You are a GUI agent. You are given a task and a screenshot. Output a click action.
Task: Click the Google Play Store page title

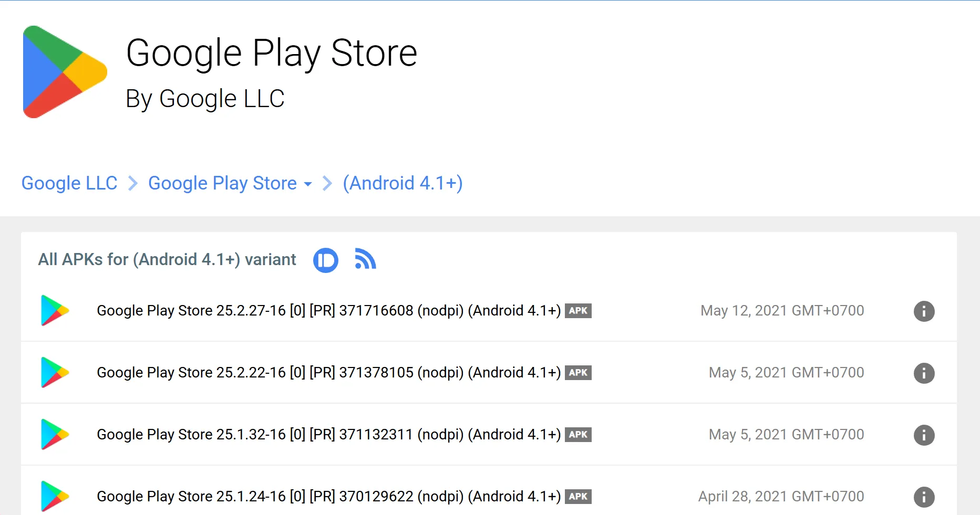tap(272, 54)
